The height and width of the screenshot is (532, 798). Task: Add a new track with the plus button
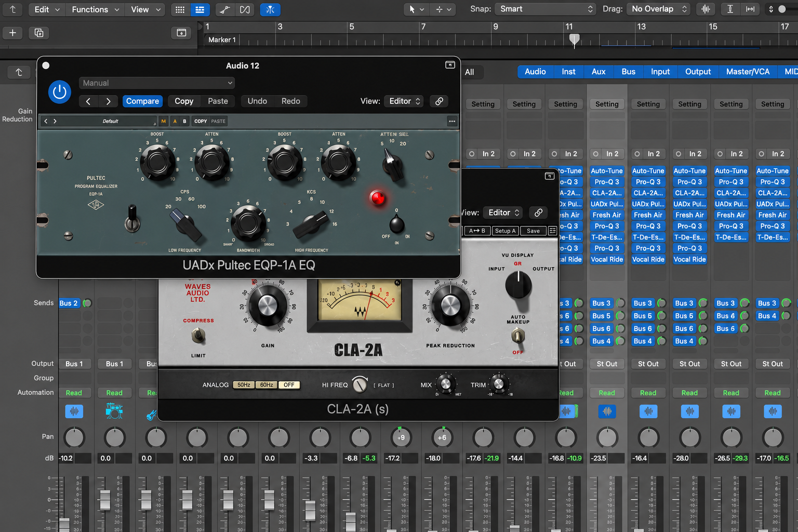point(13,33)
